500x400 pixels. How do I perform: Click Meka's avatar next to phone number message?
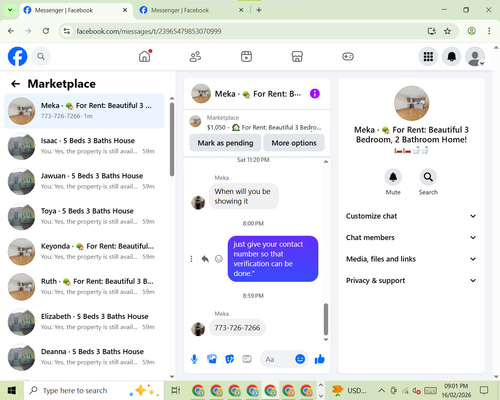click(198, 329)
